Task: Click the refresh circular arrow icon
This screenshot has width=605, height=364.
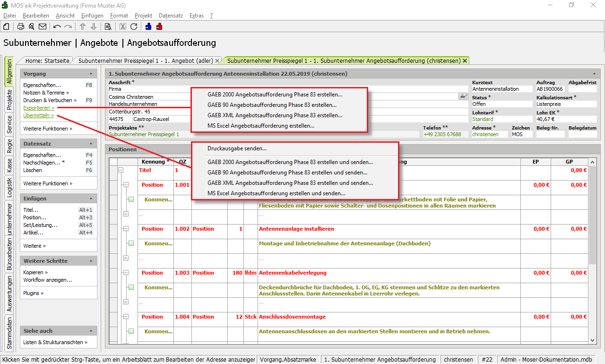Action: coord(134,26)
